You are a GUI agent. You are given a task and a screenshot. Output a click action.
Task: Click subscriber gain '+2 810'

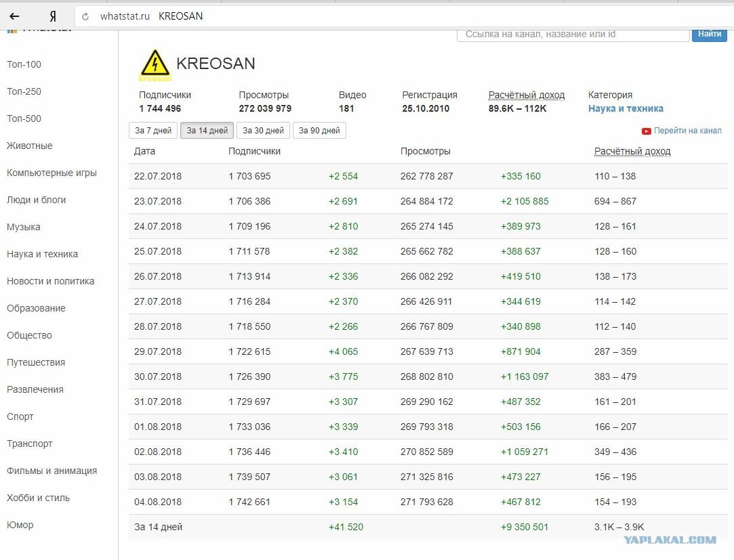(343, 226)
